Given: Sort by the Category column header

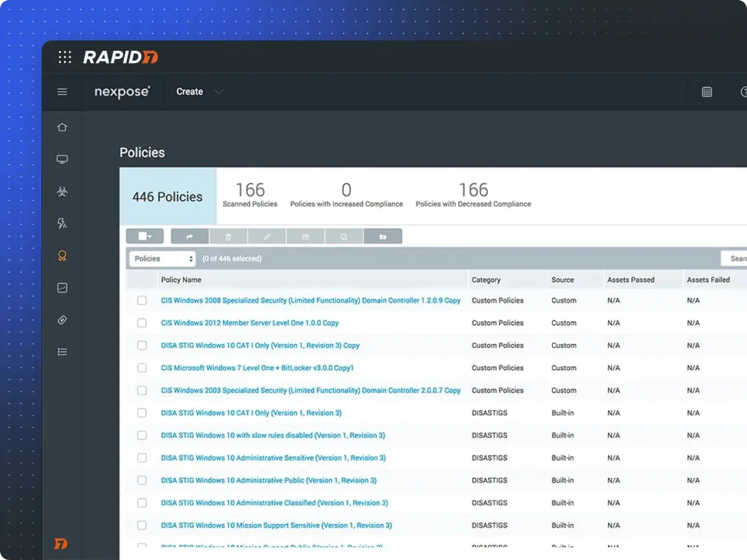Looking at the screenshot, I should (x=486, y=280).
